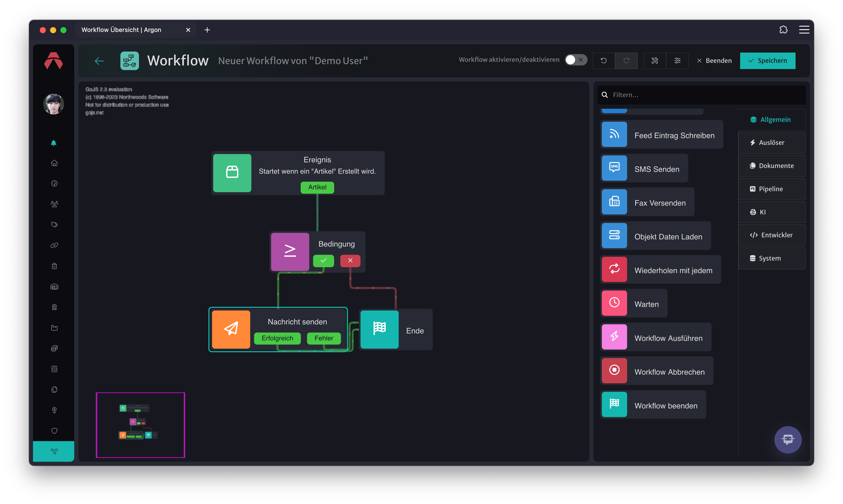Image resolution: width=843 pixels, height=504 pixels.
Task: Open the dashboard gauge icon in the sidebar
Action: [x=54, y=184]
